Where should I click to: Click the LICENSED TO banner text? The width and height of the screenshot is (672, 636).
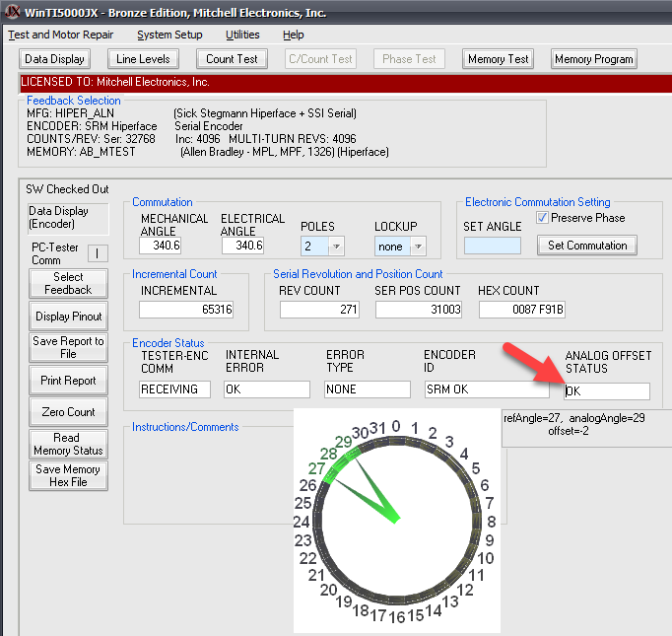coord(115,82)
